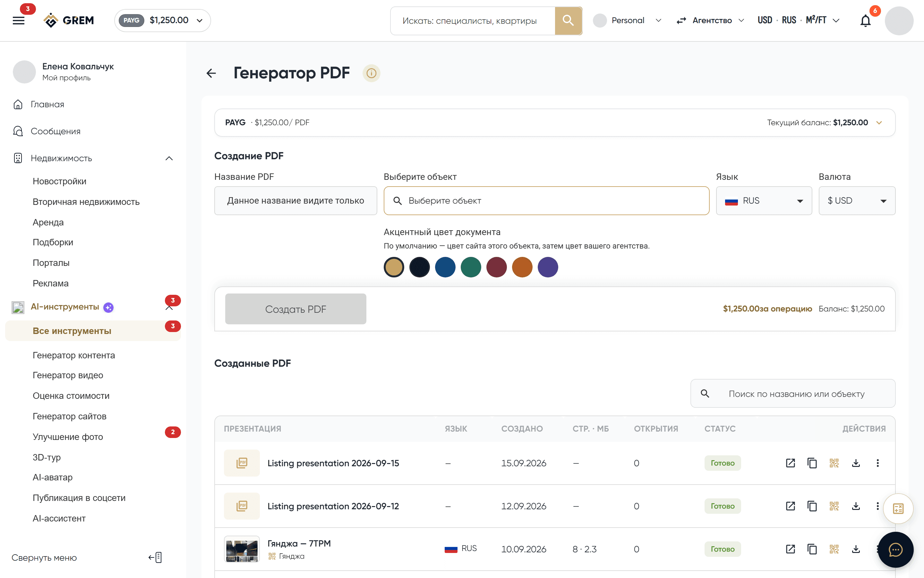Show the info tooltip next to Генератор PDF
Image resolution: width=924 pixels, height=578 pixels.
[371, 73]
